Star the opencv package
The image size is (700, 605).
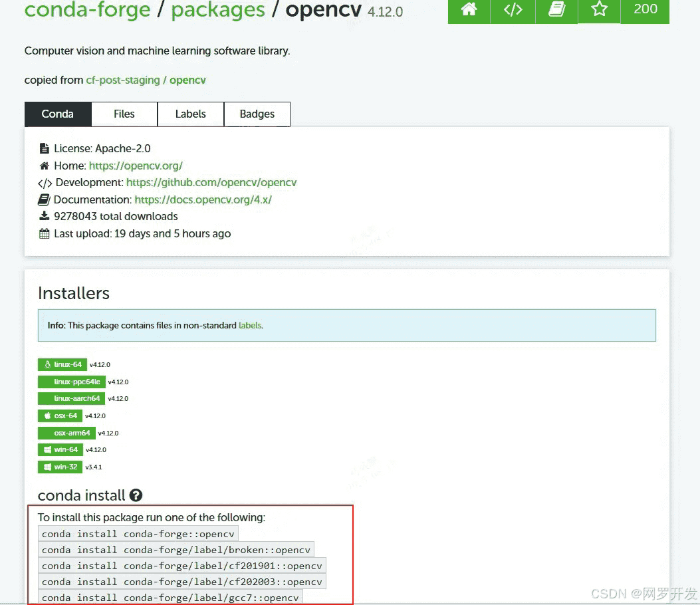599,9
